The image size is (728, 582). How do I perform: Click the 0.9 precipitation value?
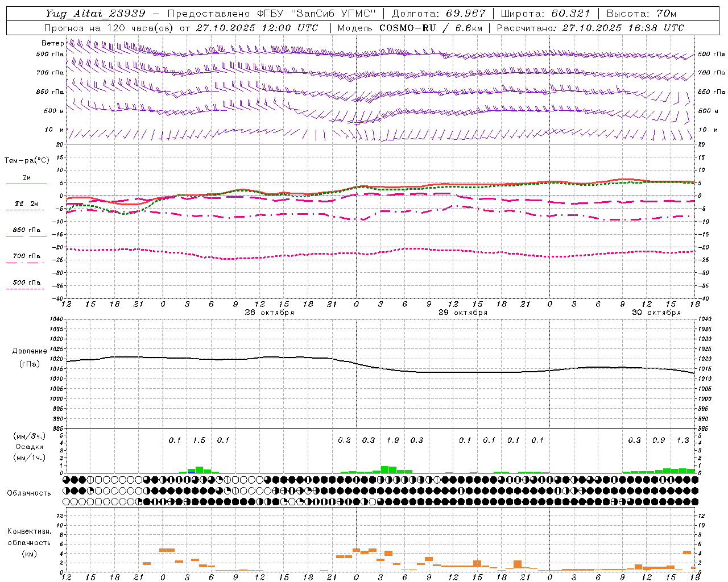(659, 440)
